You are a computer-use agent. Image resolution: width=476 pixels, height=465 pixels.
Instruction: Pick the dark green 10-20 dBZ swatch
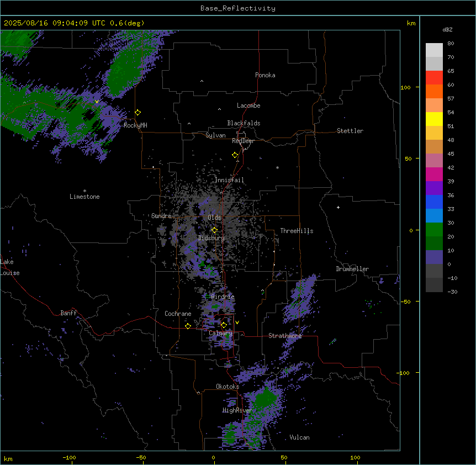click(434, 244)
